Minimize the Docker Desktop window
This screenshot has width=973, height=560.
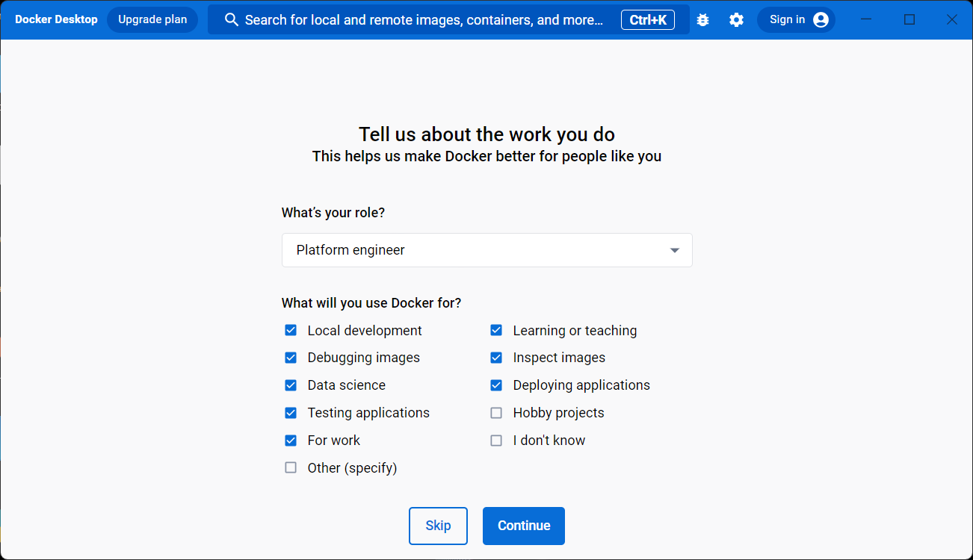coord(867,20)
